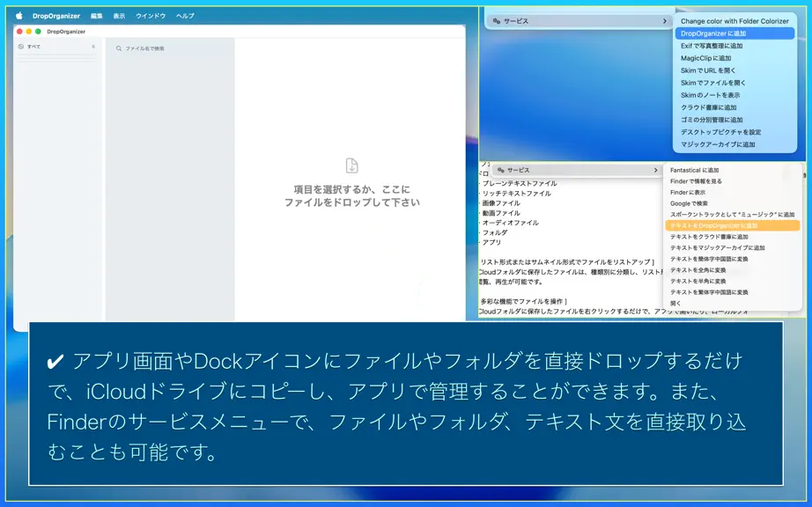Screen dimensions: 812x507
Task: Choose スポークントラックとして ミュージック に追加
Action: pyautogui.click(x=732, y=215)
